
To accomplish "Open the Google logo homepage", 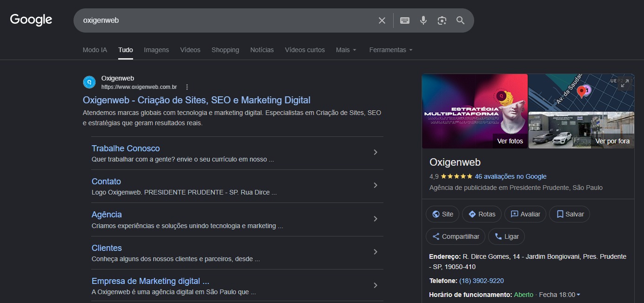I will [31, 20].
